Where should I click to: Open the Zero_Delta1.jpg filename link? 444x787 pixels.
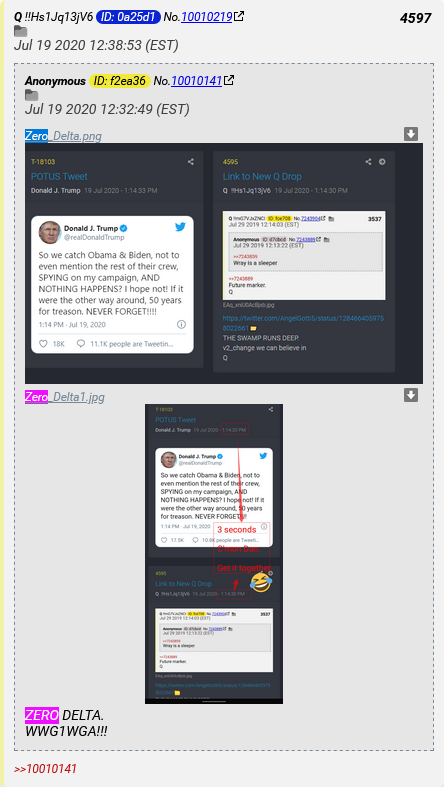pyautogui.click(x=65, y=397)
